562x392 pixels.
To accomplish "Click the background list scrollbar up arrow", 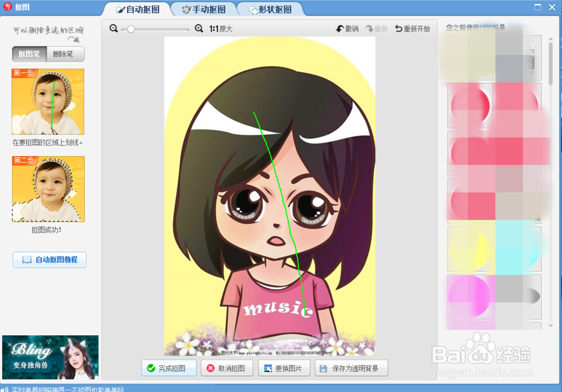I will (551, 39).
